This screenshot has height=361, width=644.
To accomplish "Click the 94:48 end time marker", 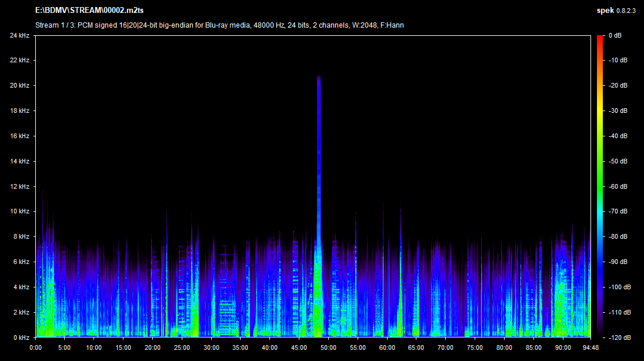I will 589,347.
